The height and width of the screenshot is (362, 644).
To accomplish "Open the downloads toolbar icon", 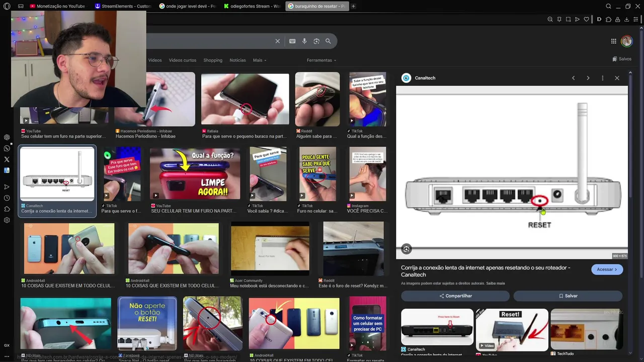I will (626, 20).
